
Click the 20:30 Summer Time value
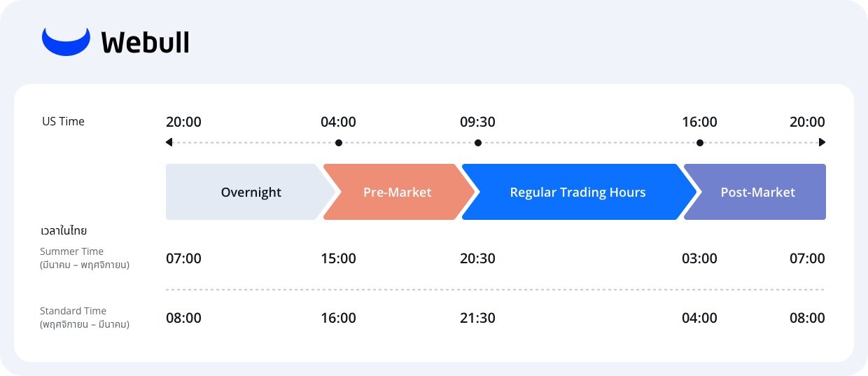pyautogui.click(x=477, y=258)
